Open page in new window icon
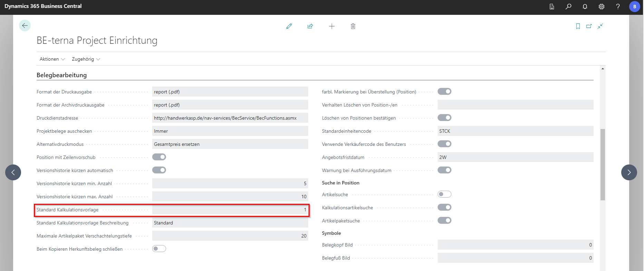 click(589, 26)
